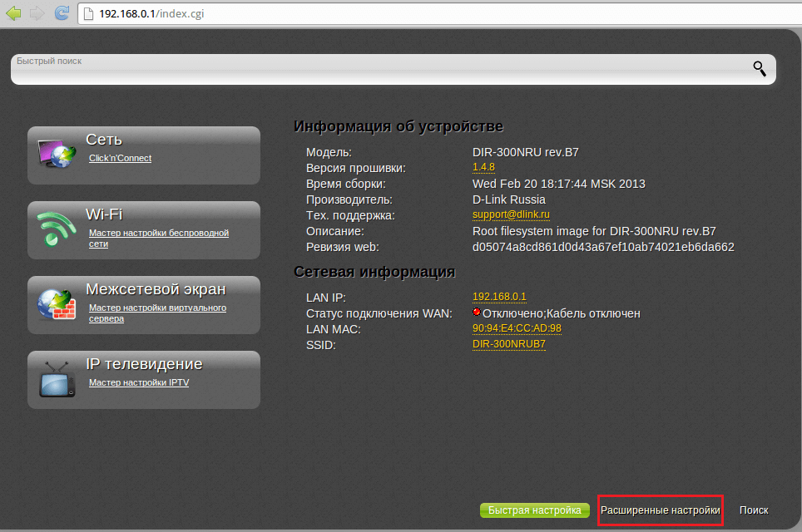Focus the Быстрый поиск search field
This screenshot has height=532, width=802.
coord(374,71)
